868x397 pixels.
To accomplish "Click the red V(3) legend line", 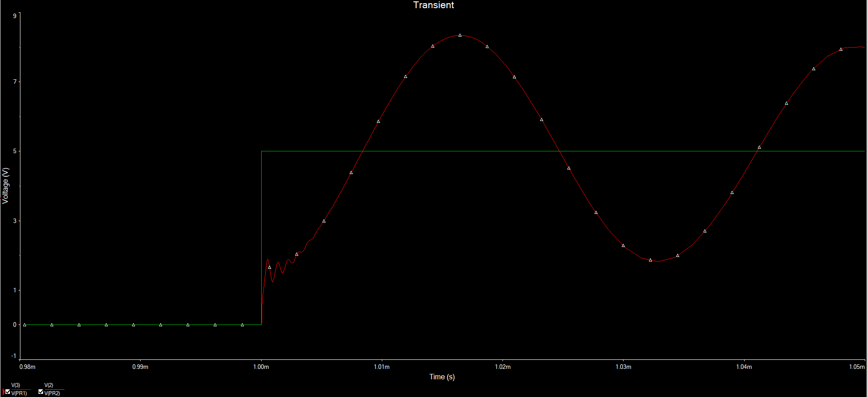I will coord(21,389).
